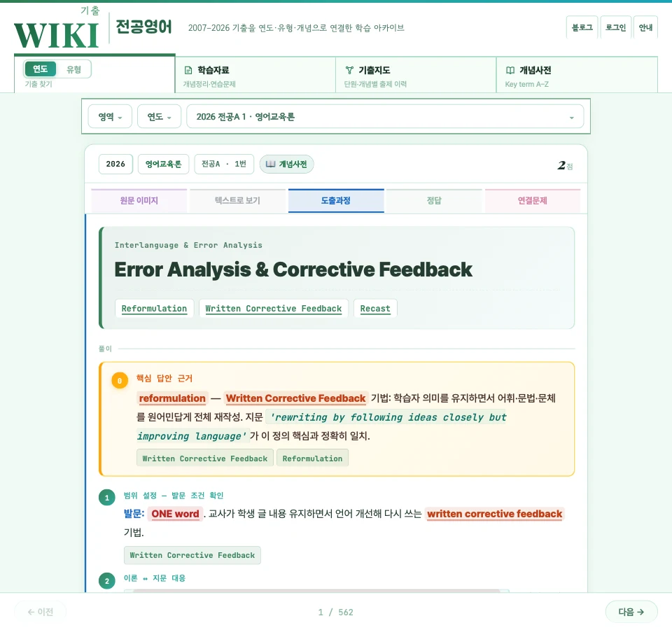Image resolution: width=672 pixels, height=630 pixels.
Task: Open the Written Corrective Feedback header link
Action: pyautogui.click(x=274, y=309)
